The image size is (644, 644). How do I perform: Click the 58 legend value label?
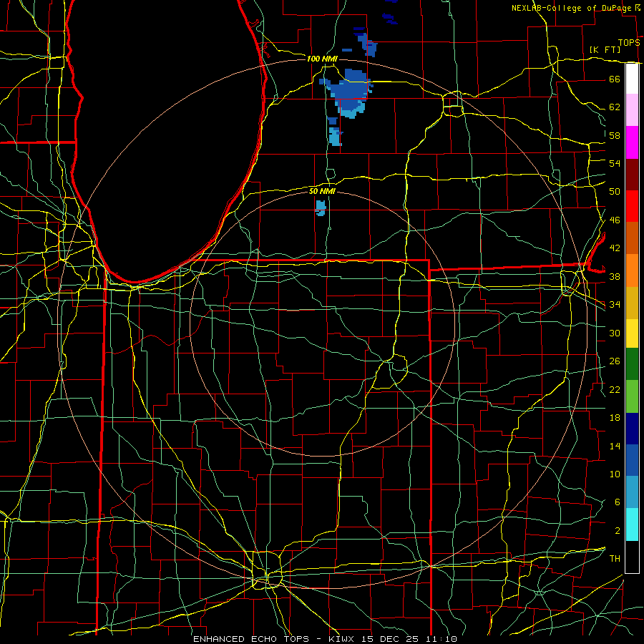tap(615, 135)
